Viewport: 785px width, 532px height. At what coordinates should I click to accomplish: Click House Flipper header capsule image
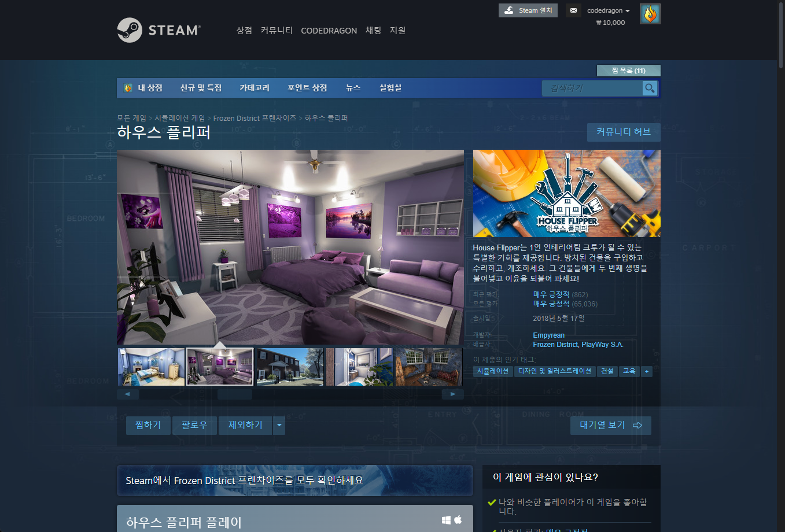coord(567,193)
